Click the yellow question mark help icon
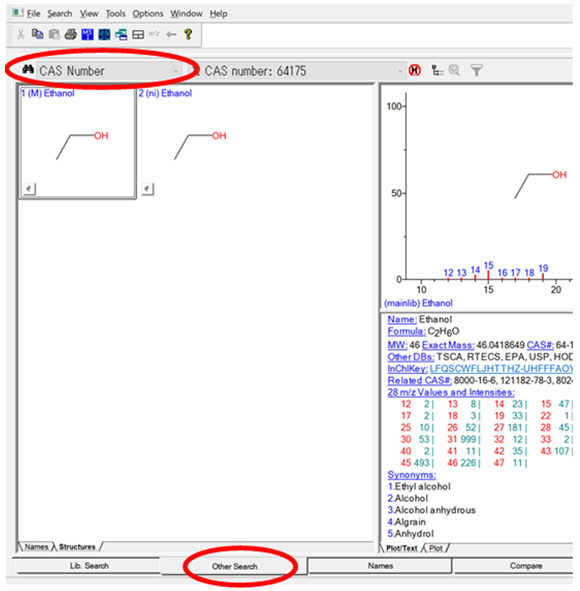The height and width of the screenshot is (591, 580). (x=188, y=35)
